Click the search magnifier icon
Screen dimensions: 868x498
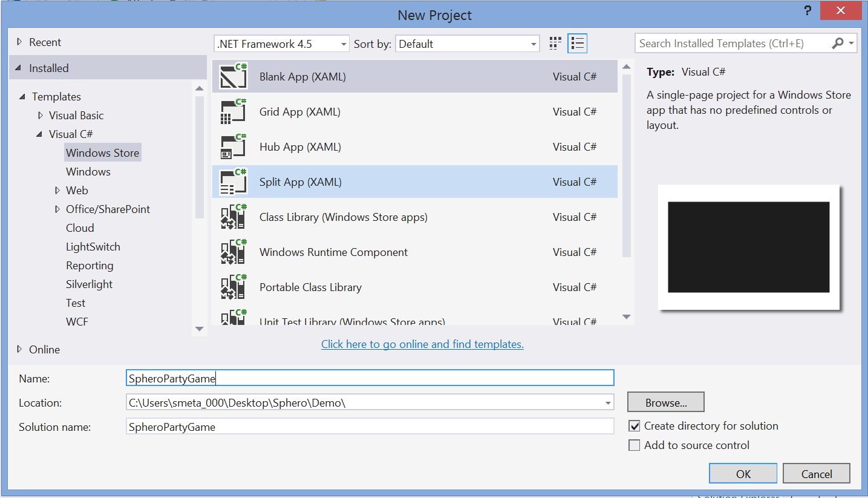pos(838,43)
